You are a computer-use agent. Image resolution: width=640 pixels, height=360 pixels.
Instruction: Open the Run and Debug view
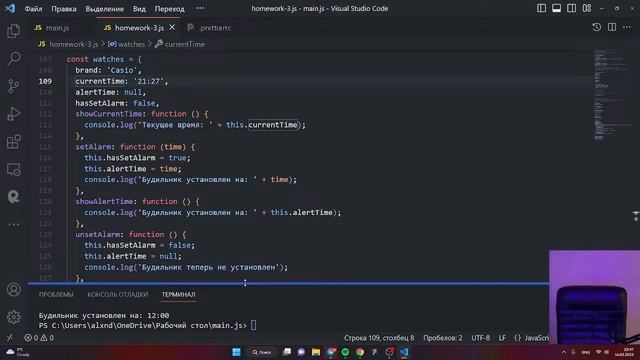point(13,114)
